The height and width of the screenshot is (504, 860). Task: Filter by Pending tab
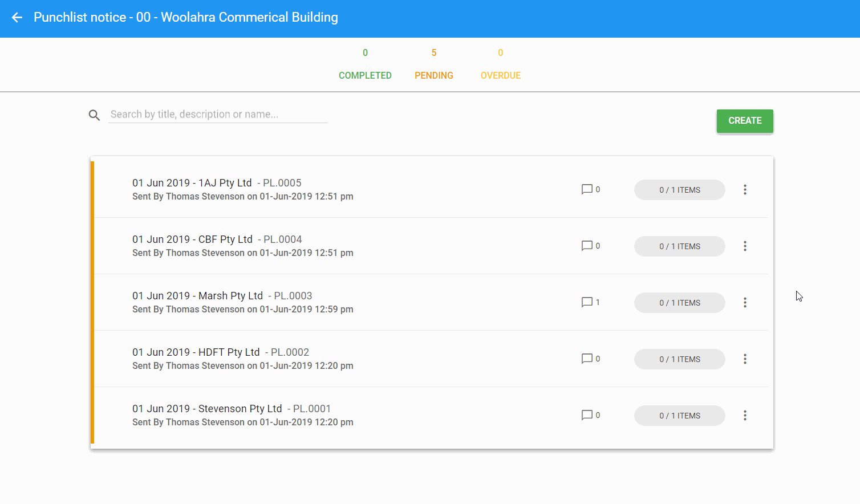(434, 64)
